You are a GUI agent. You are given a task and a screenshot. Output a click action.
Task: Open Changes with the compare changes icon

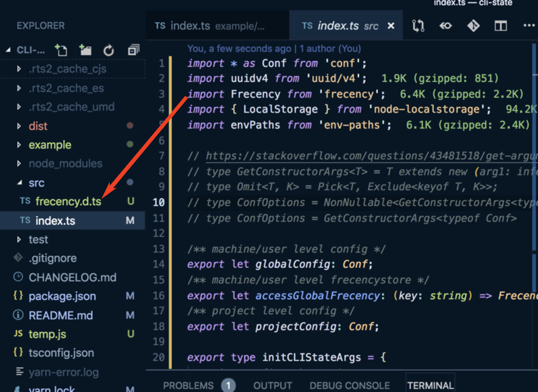coord(418,25)
